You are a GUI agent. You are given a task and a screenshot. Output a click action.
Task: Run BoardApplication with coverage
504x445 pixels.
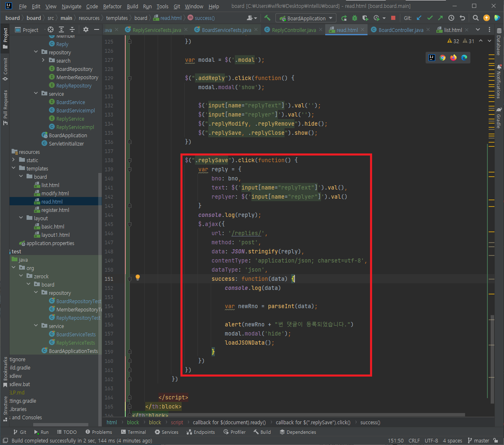(365, 18)
